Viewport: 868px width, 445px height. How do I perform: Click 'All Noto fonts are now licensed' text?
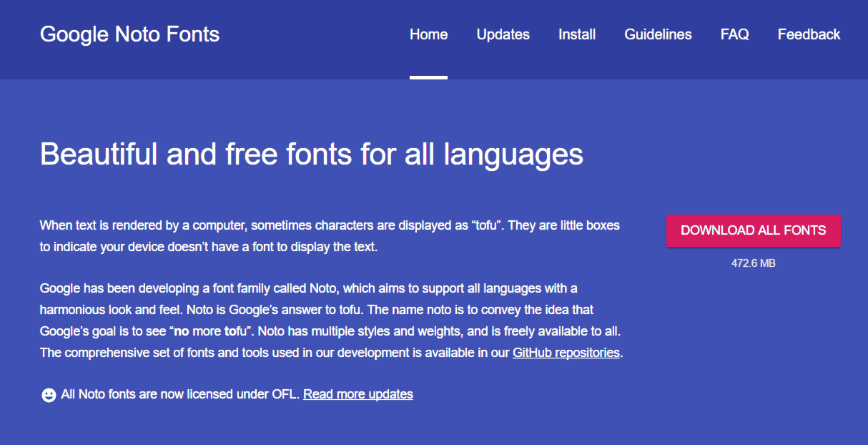pyautogui.click(x=180, y=394)
